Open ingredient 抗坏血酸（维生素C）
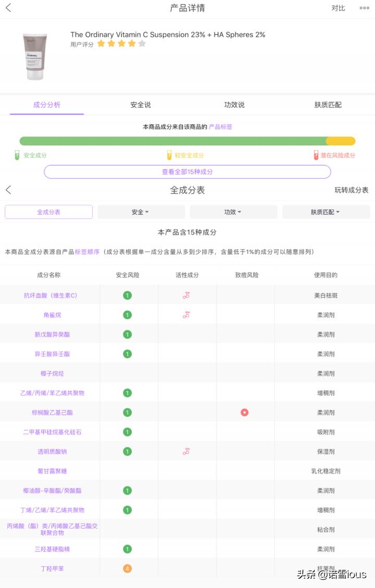The width and height of the screenshot is (375, 588). pos(50,295)
